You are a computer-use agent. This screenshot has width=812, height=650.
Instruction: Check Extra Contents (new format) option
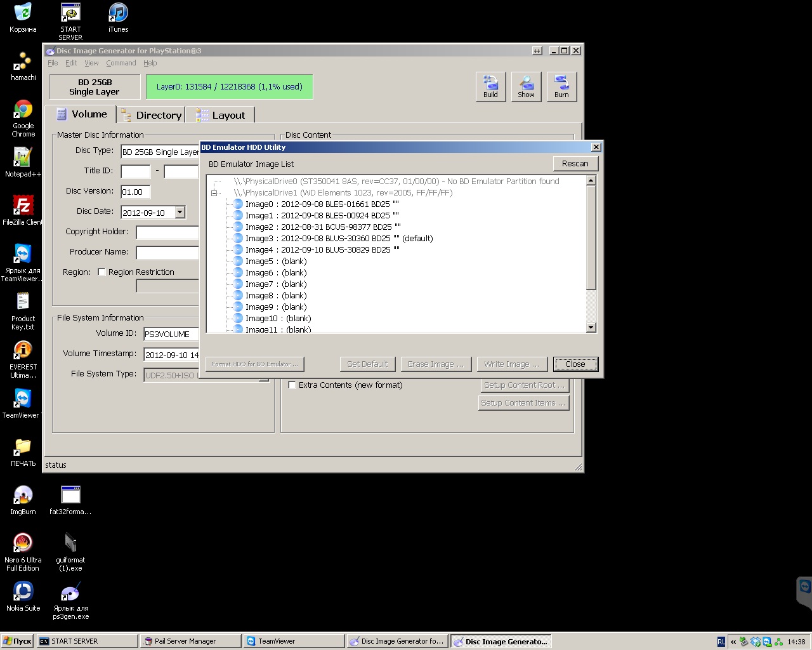pyautogui.click(x=292, y=385)
